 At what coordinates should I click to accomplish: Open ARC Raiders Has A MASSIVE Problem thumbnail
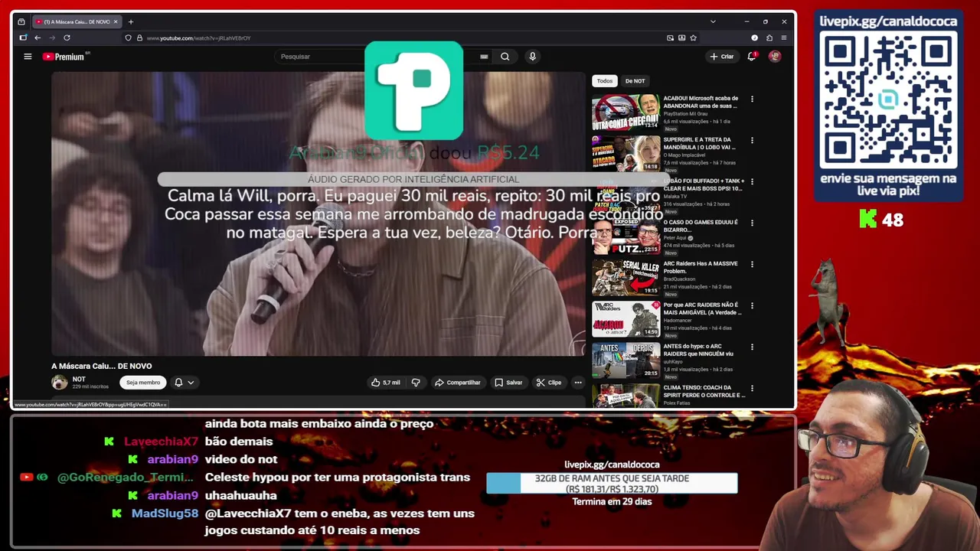pyautogui.click(x=626, y=277)
